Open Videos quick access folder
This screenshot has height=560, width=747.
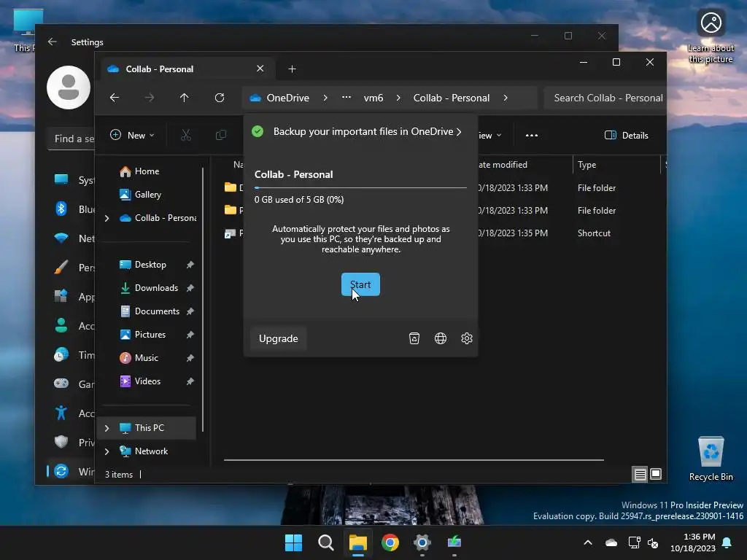[x=147, y=381]
